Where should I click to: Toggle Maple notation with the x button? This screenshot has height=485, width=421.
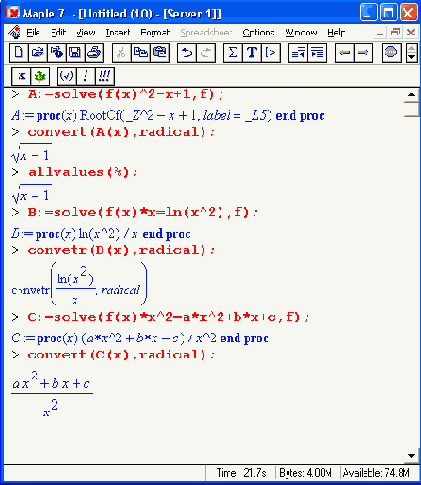point(21,76)
